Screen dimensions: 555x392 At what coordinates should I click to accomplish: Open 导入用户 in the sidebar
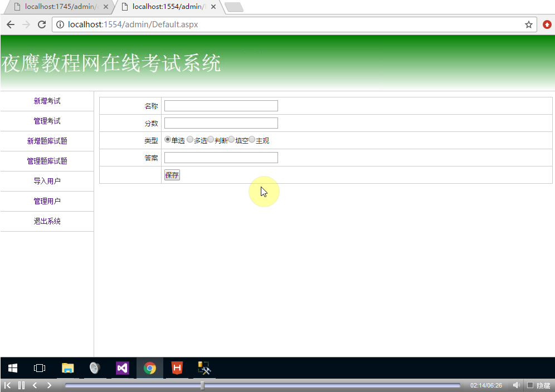coord(47,181)
